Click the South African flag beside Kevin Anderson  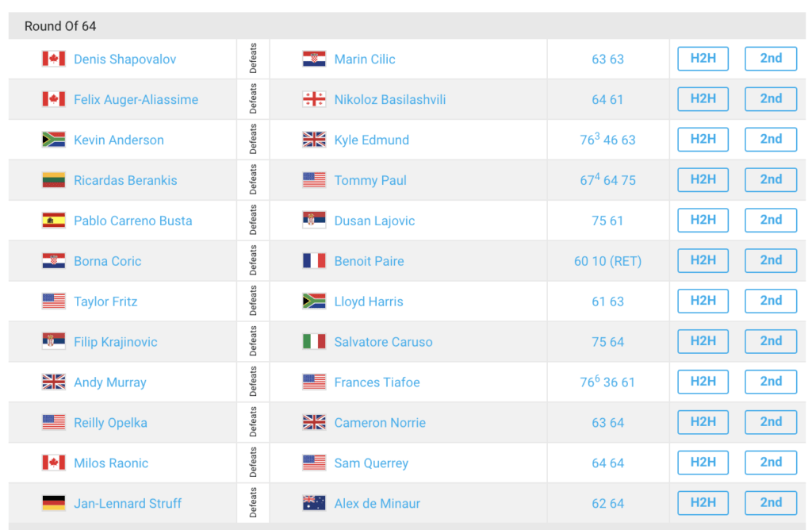pyautogui.click(x=54, y=140)
